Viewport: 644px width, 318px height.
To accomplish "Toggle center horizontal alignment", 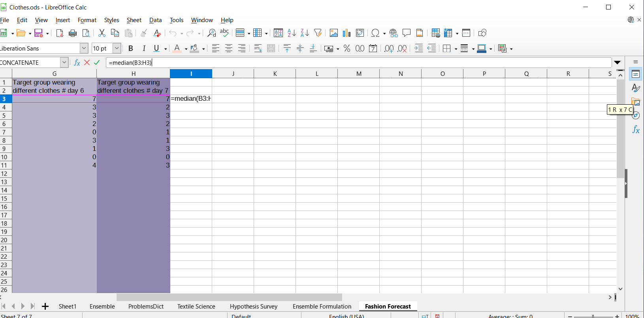I will point(229,49).
